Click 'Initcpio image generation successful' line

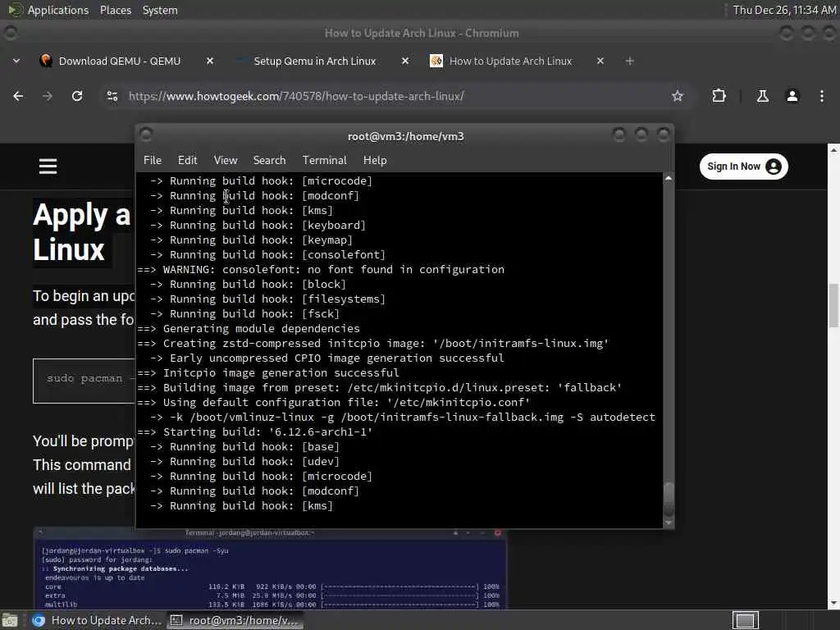[x=268, y=373]
